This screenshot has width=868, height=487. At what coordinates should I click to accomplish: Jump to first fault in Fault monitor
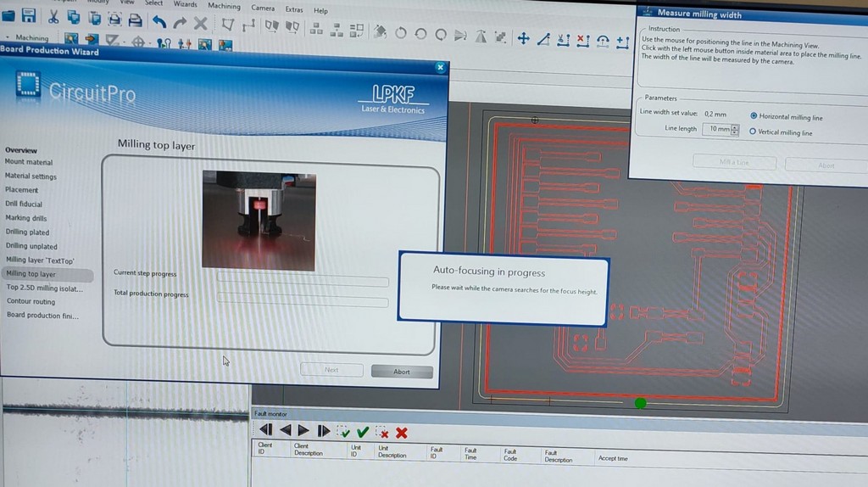(x=265, y=429)
